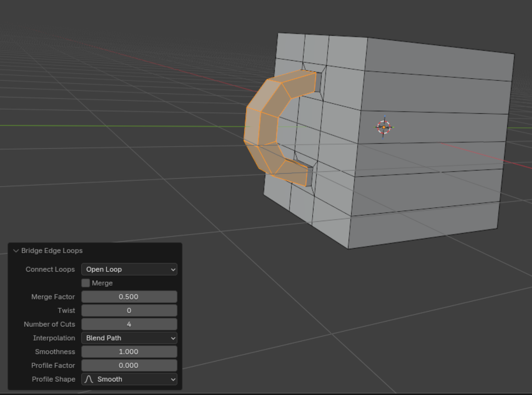Click the Smoothness slider
Image resolution: width=532 pixels, height=395 pixels.
tap(129, 352)
